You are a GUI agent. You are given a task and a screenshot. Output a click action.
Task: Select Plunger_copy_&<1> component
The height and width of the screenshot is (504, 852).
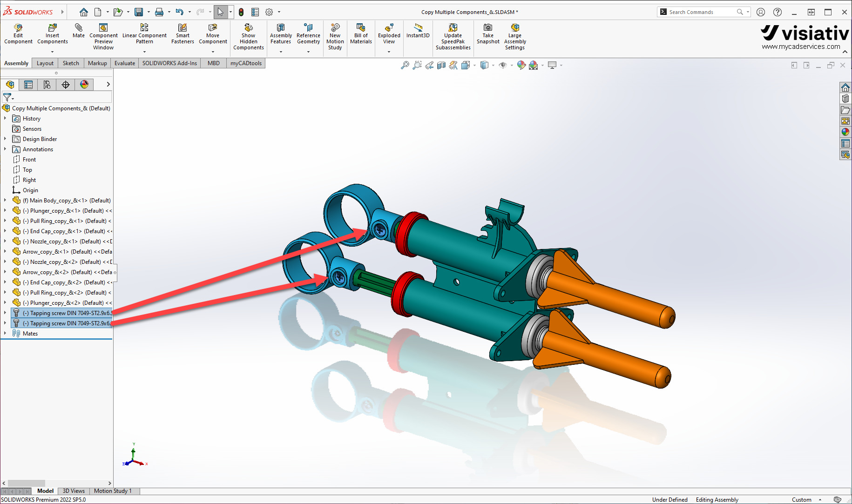67,211
